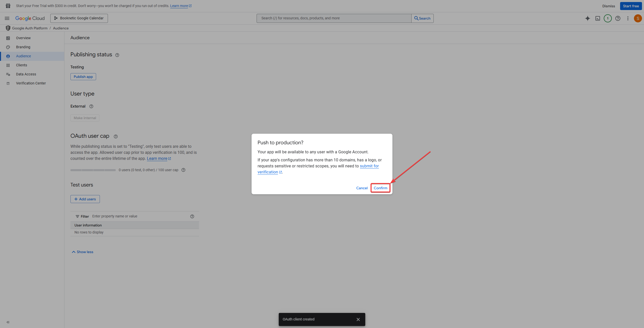Click the Start free button
The image size is (644, 328).
pyautogui.click(x=631, y=6)
